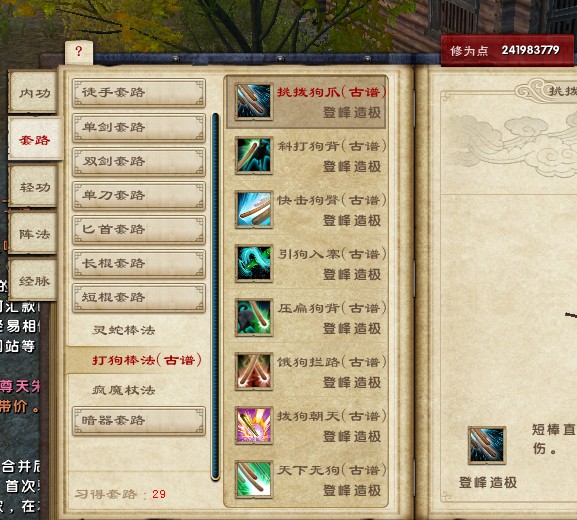Image resolution: width=577 pixels, height=520 pixels.
Task: Switch to the 内功 tab
Action: tap(34, 93)
